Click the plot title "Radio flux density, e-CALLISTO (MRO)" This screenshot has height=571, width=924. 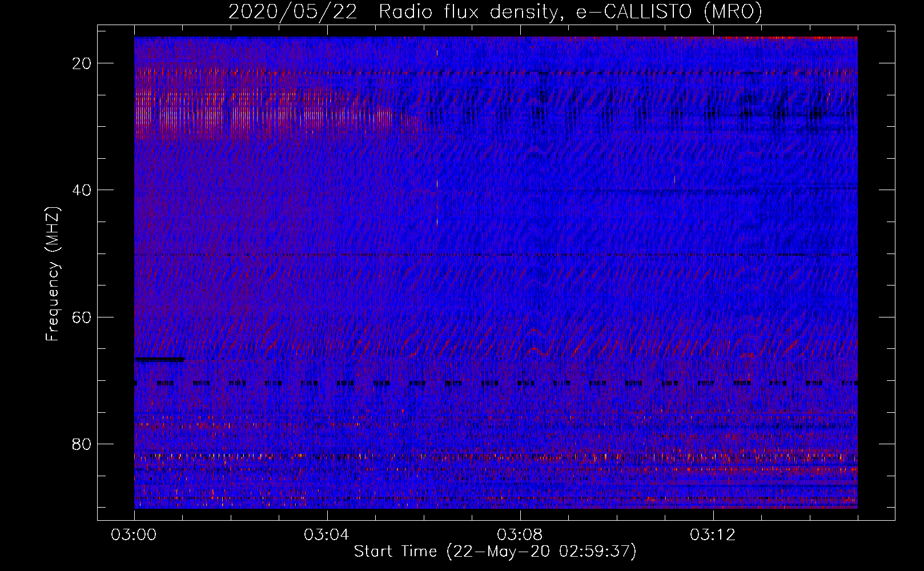click(x=571, y=11)
